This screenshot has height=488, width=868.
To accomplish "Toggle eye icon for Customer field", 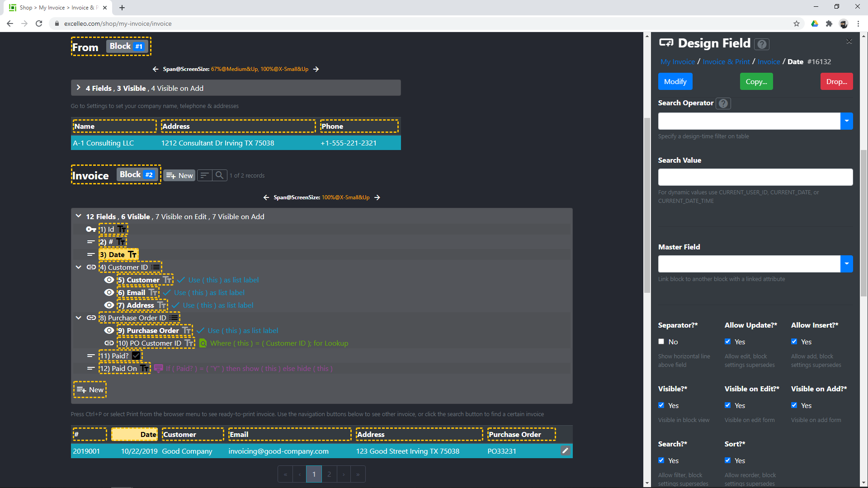I will (x=109, y=280).
